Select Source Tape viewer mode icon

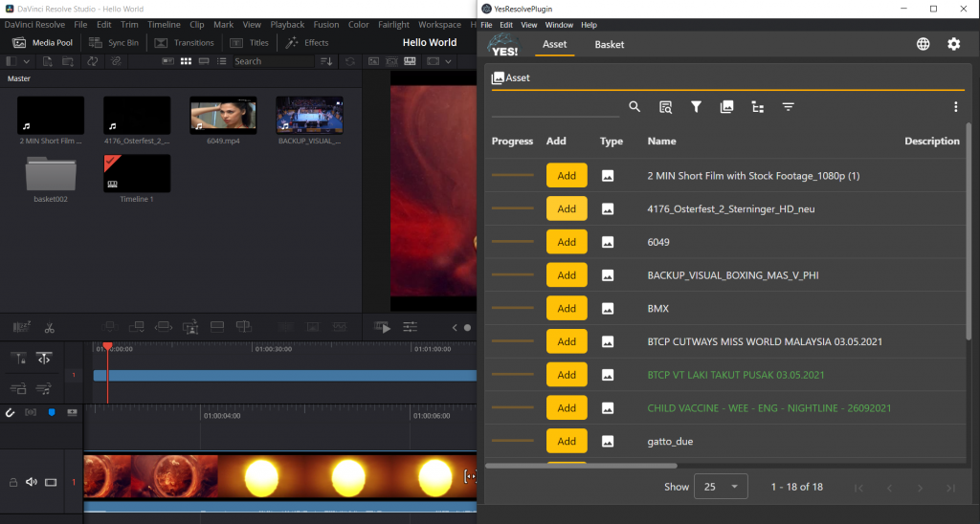tap(391, 61)
